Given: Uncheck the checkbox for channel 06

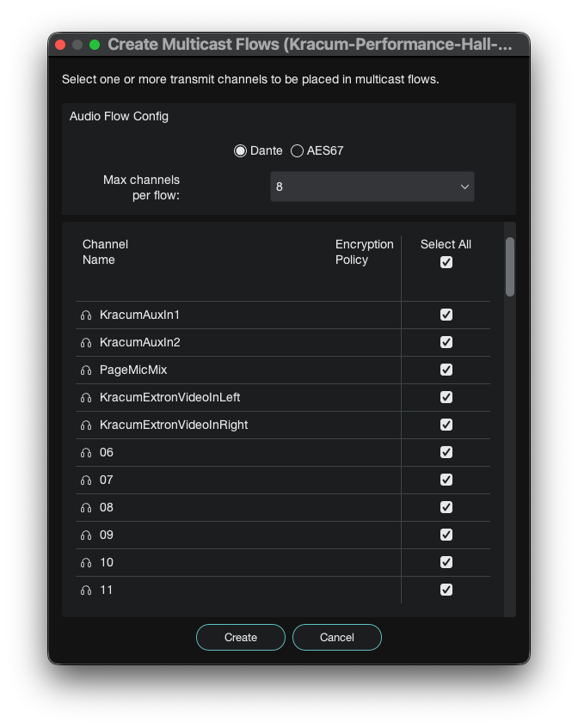Looking at the screenshot, I should click(x=446, y=452).
